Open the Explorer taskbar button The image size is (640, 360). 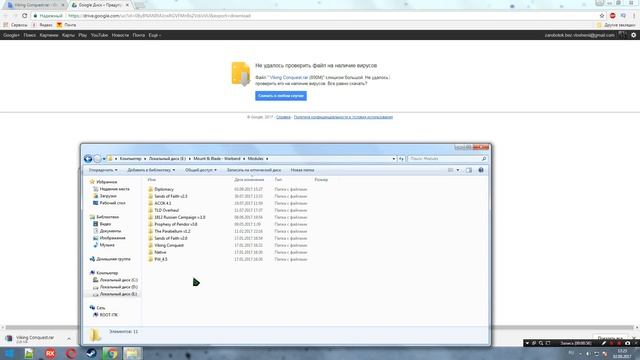132,353
